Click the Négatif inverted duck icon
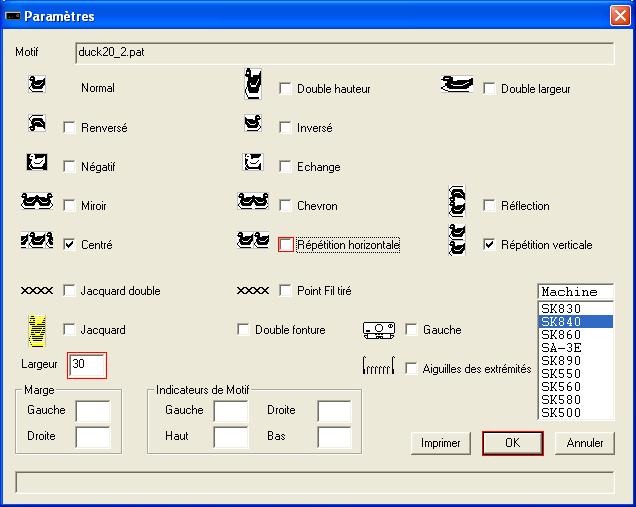This screenshot has height=507, width=636. point(37,163)
